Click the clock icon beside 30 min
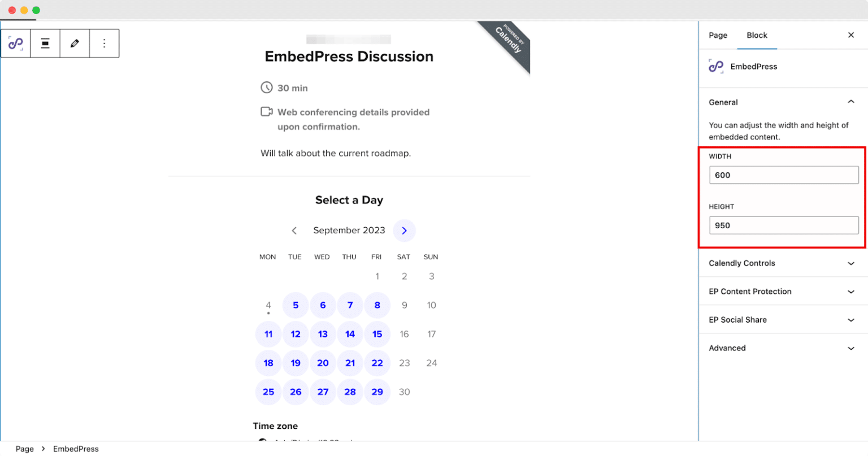868x456 pixels. (266, 87)
